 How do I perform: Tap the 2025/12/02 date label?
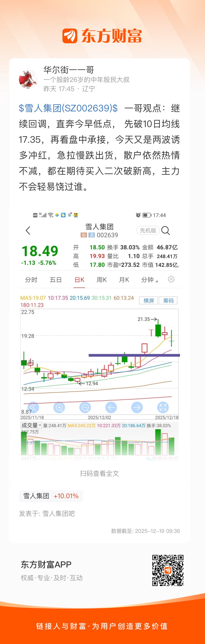99,418
